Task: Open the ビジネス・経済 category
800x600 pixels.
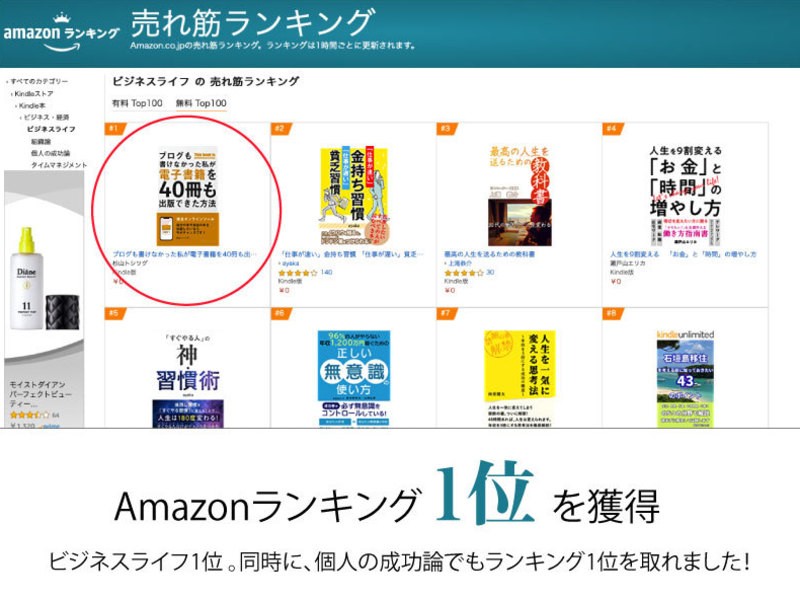Action: coord(46,117)
